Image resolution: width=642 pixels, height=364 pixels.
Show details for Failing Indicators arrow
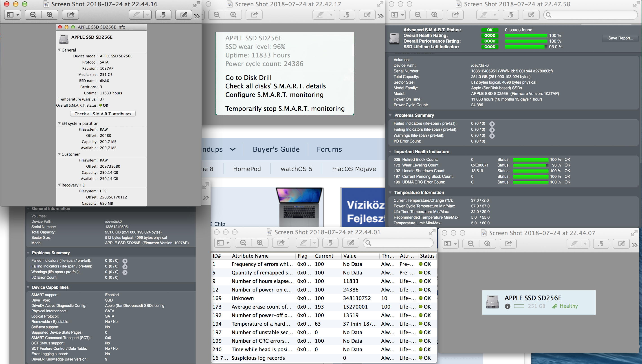pyautogui.click(x=492, y=130)
